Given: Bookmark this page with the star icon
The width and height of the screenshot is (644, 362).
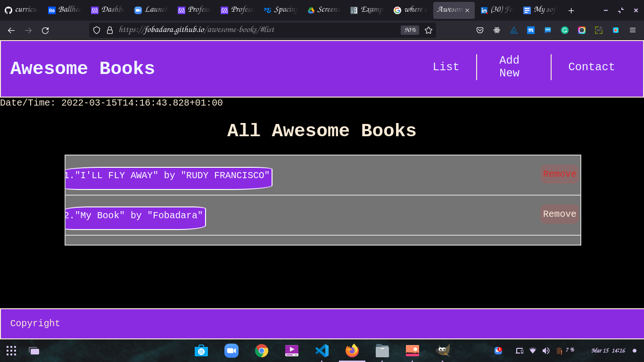Looking at the screenshot, I should pyautogui.click(x=429, y=30).
